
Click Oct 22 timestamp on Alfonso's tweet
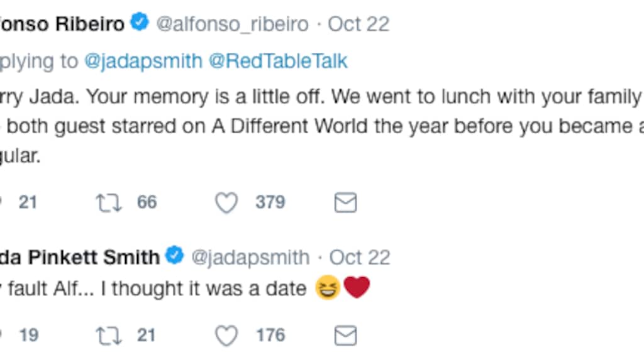click(x=358, y=25)
